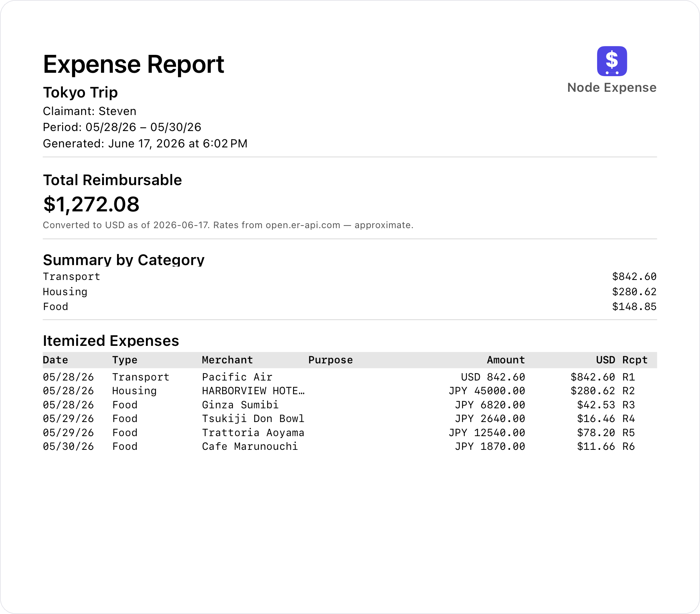Click the $842.60 USD cell in Pacific Air row
700x614 pixels.
(593, 377)
